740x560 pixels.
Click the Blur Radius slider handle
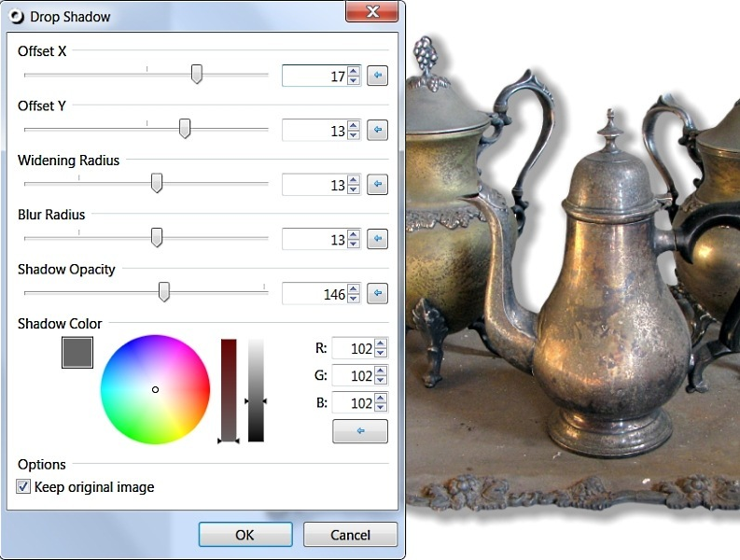157,237
